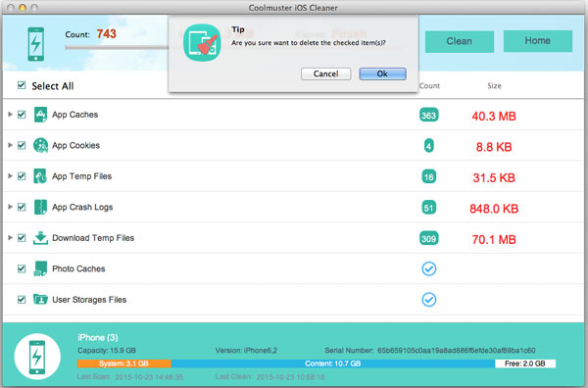
Task: Uncheck the App Crash Logs checkbox
Action: 22,207
